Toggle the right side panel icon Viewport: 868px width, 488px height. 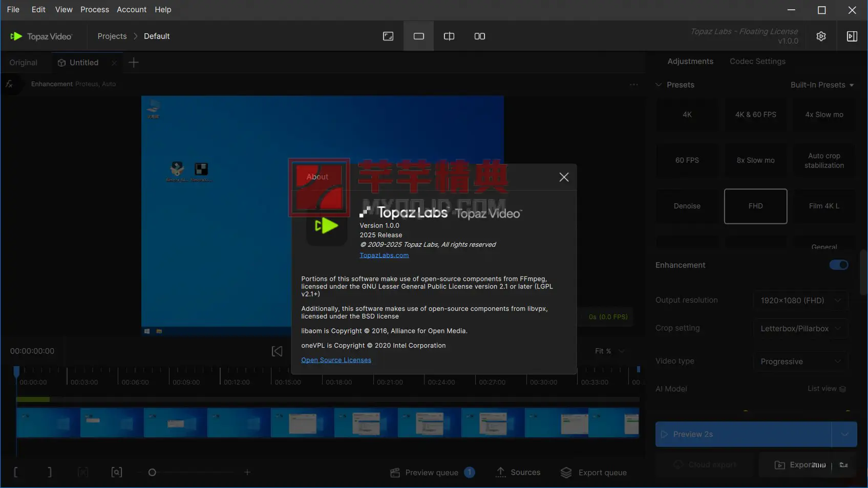point(852,36)
